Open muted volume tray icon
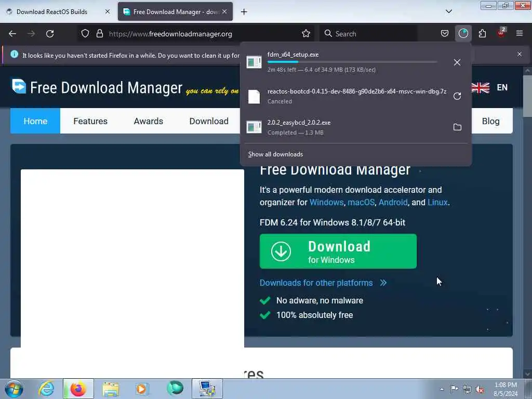Image resolution: width=532 pixels, height=399 pixels. (x=480, y=390)
